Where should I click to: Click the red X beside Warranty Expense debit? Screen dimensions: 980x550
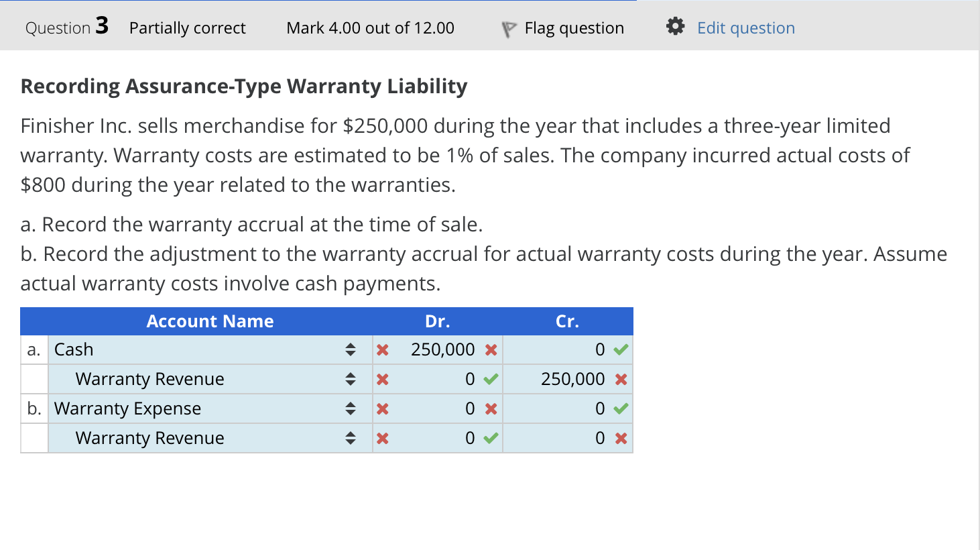click(491, 409)
